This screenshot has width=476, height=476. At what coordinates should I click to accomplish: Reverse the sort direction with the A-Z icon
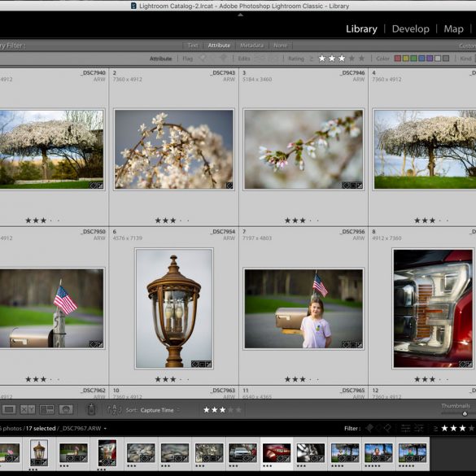[x=114, y=410]
